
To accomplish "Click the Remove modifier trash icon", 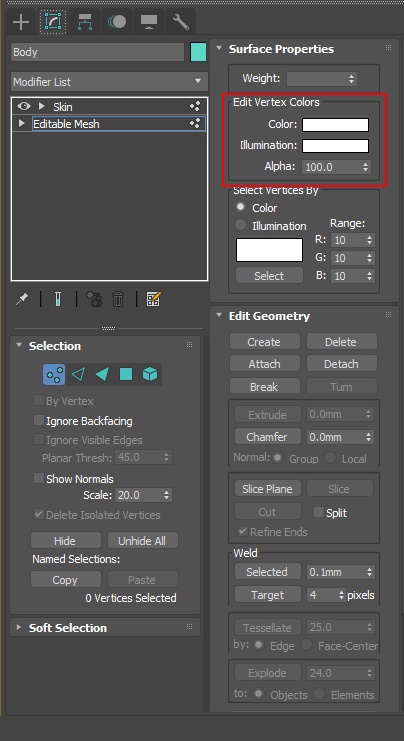I will pyautogui.click(x=118, y=299).
